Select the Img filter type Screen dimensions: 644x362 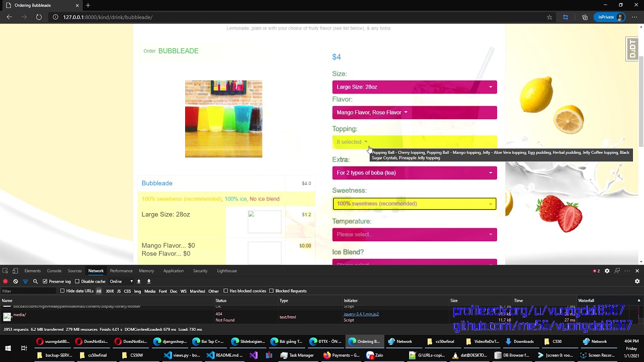137,291
